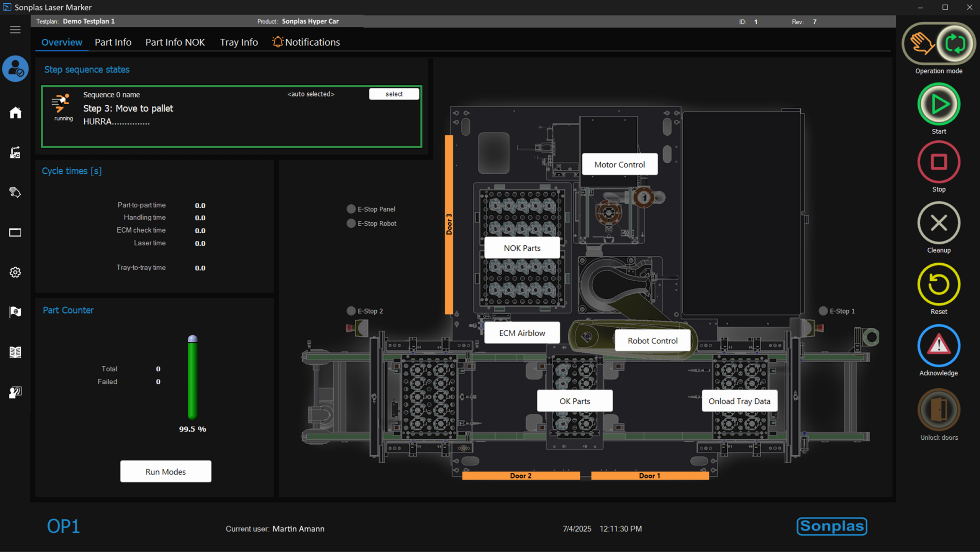Click the language flag icon in the sidebar
Image resolution: width=980 pixels, height=552 pixels.
click(15, 312)
